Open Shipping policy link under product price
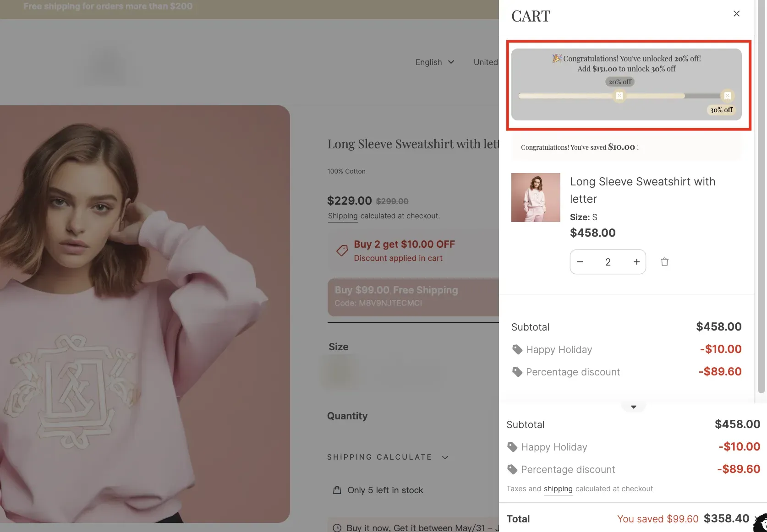767x532 pixels. pyautogui.click(x=342, y=216)
